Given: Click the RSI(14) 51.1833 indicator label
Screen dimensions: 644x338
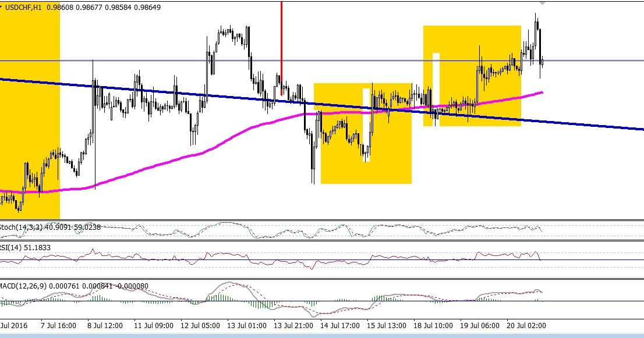Looking at the screenshot, I should click(x=26, y=247).
